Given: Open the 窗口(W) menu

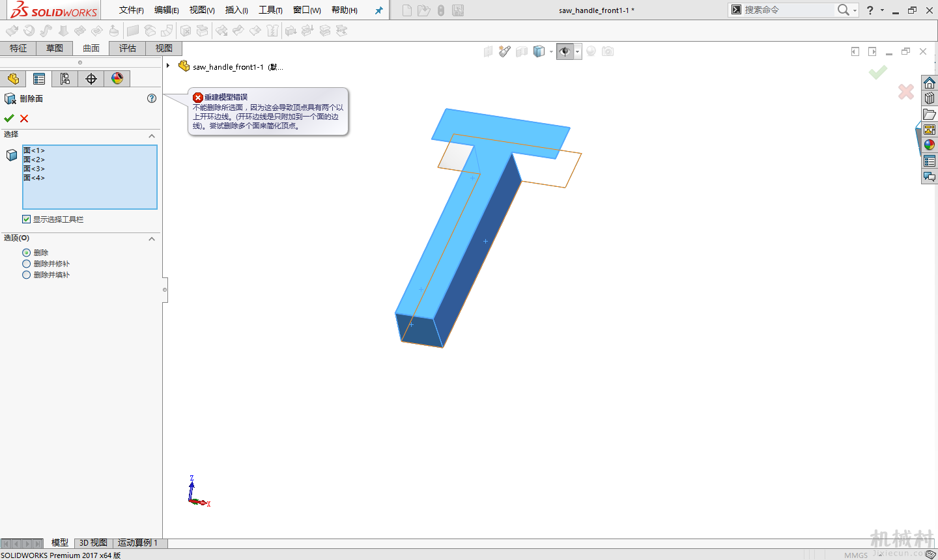Looking at the screenshot, I should click(307, 10).
